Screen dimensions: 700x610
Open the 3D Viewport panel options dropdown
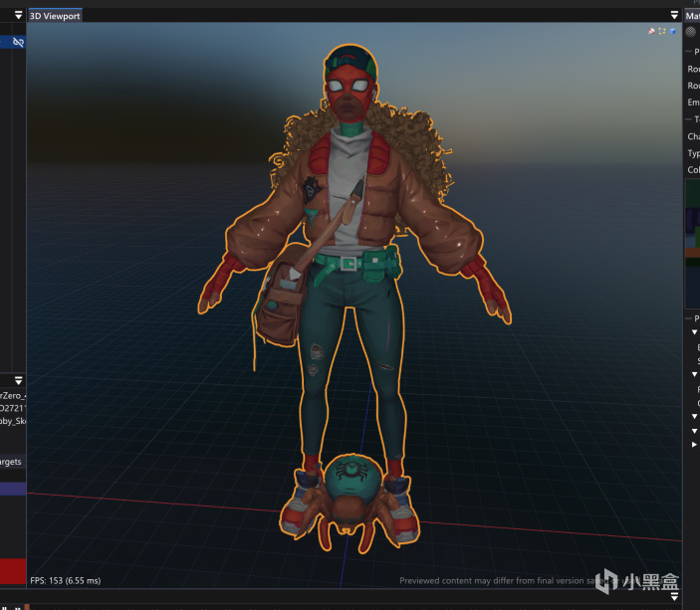point(674,15)
